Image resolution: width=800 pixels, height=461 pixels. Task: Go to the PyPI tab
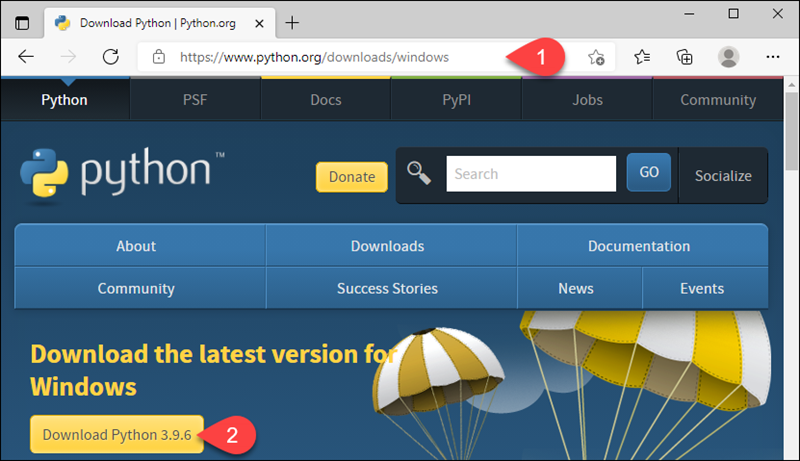pyautogui.click(x=457, y=99)
